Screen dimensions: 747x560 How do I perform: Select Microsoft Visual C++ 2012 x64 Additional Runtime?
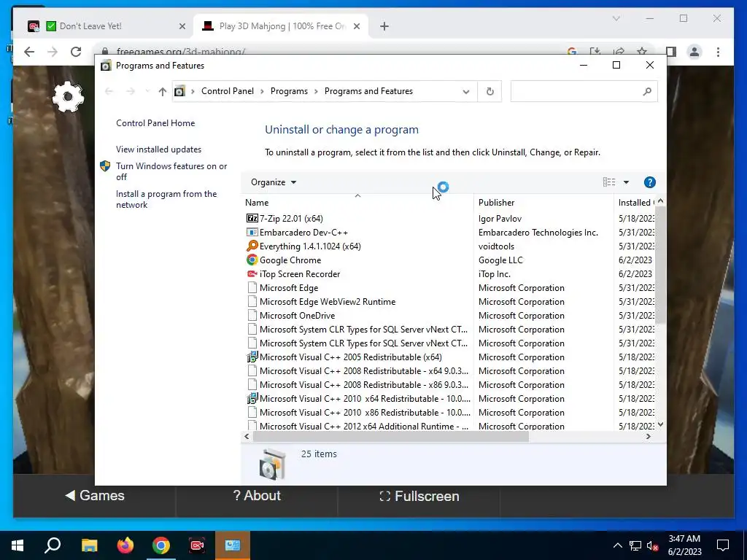pos(449,426)
